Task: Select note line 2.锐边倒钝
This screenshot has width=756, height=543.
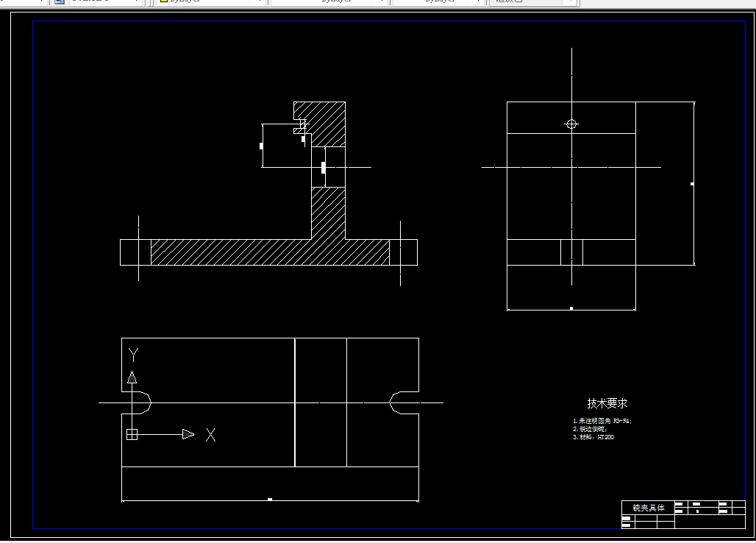Action: 590,429
